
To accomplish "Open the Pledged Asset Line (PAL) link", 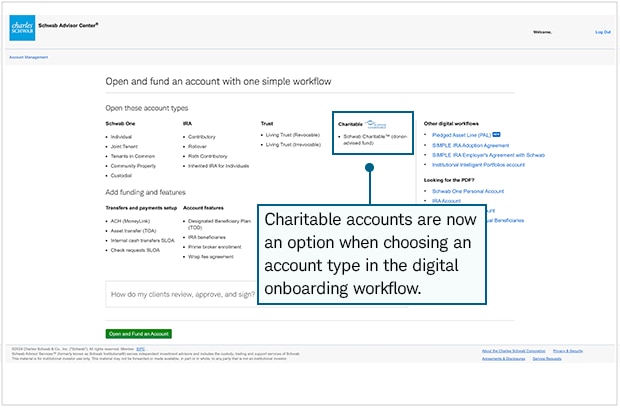I will coord(461,135).
